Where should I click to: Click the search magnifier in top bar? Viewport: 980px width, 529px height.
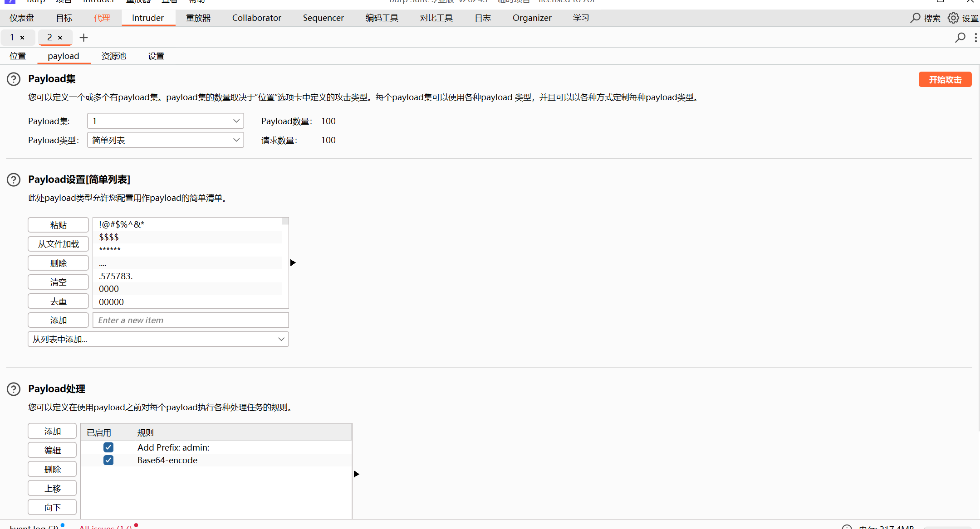(x=915, y=18)
